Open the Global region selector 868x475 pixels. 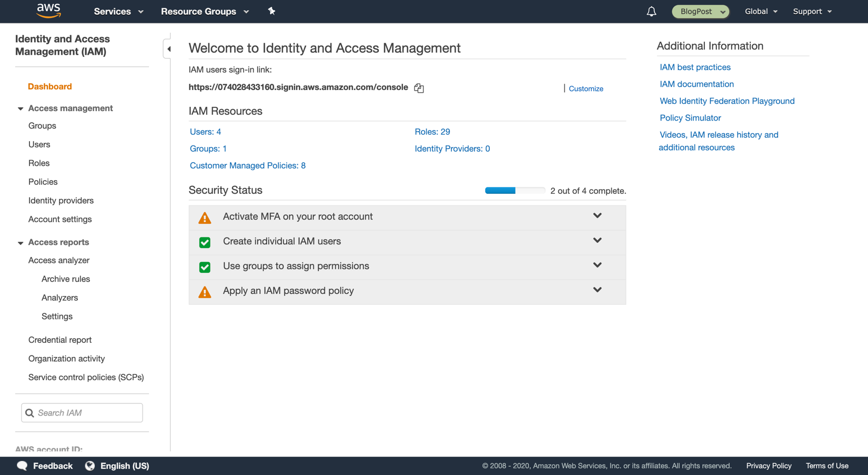coord(761,11)
